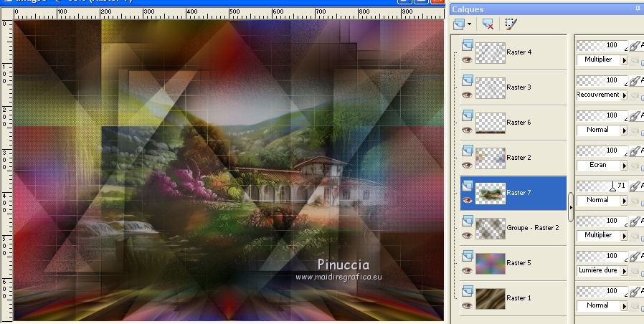Image resolution: width=644 pixels, height=324 pixels.
Task: Click the link chain icon for Raster 5
Action: click(x=635, y=256)
